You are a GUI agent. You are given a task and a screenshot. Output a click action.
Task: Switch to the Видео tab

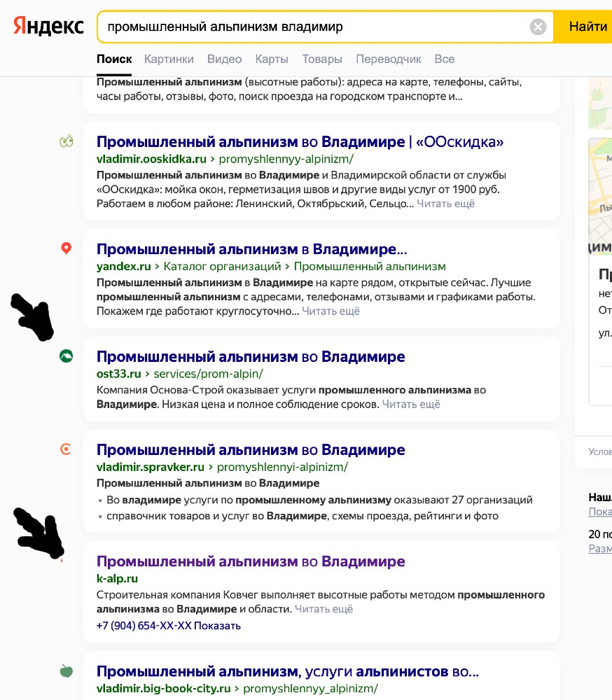tap(224, 59)
